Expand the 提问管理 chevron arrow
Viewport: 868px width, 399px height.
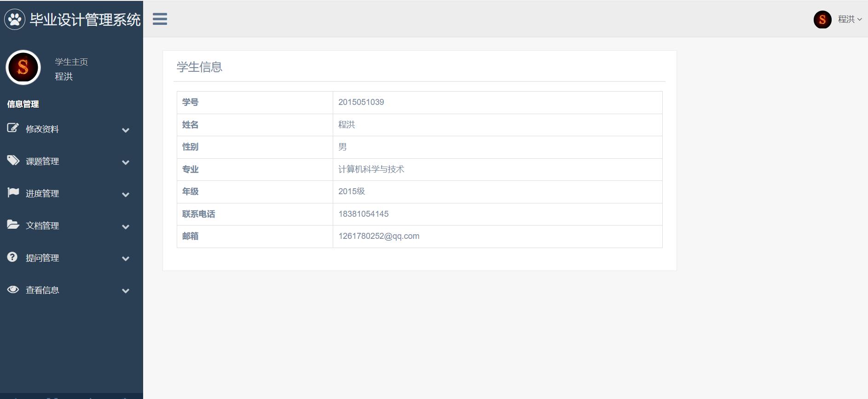(126, 259)
